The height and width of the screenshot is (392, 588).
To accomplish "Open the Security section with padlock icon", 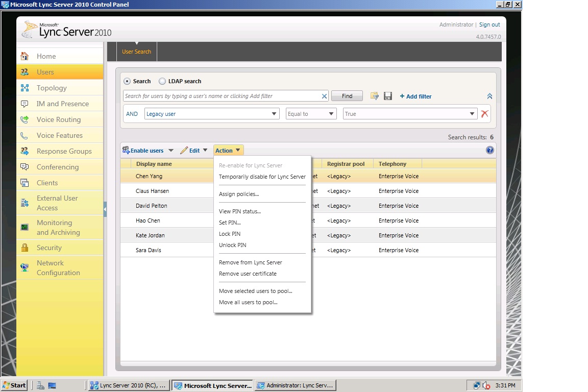I will click(48, 248).
